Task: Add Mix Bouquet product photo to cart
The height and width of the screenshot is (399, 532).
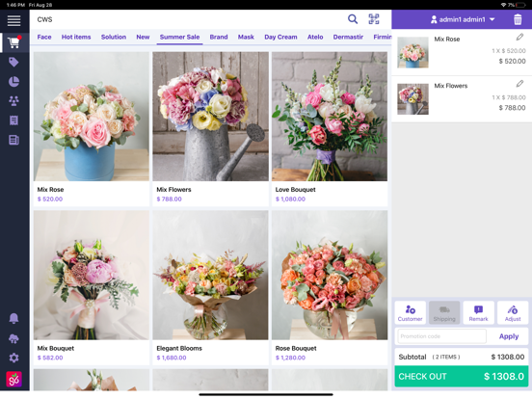Action: click(92, 276)
